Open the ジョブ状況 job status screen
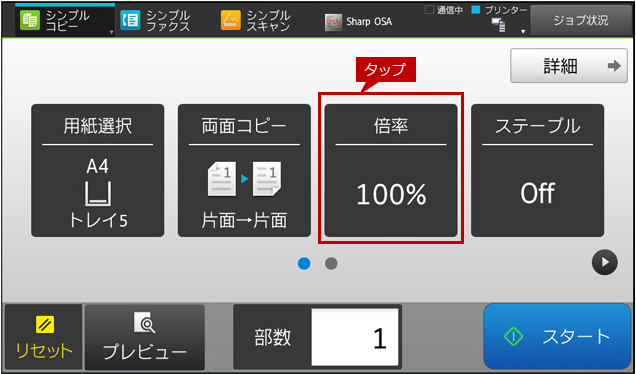Image resolution: width=636 pixels, height=374 pixels. pyautogui.click(x=581, y=21)
